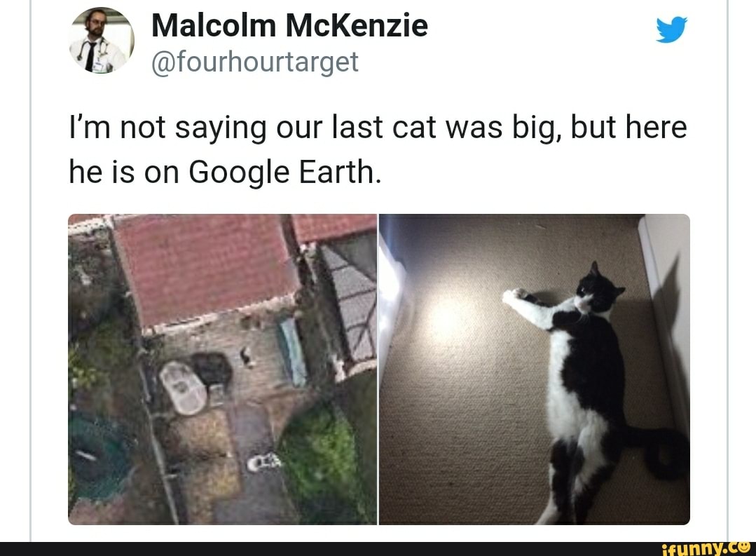The width and height of the screenshot is (756, 556).
Task: Click the black bar at the bottom
Action: [378, 549]
